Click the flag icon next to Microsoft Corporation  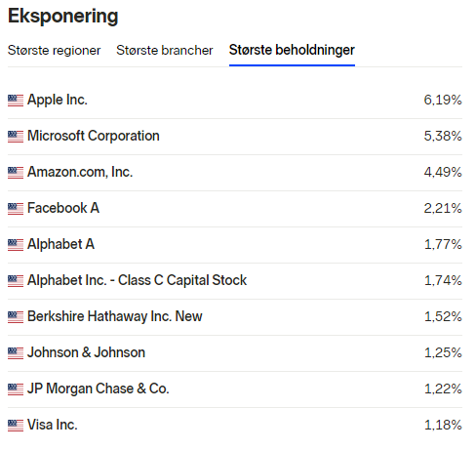[x=16, y=137]
